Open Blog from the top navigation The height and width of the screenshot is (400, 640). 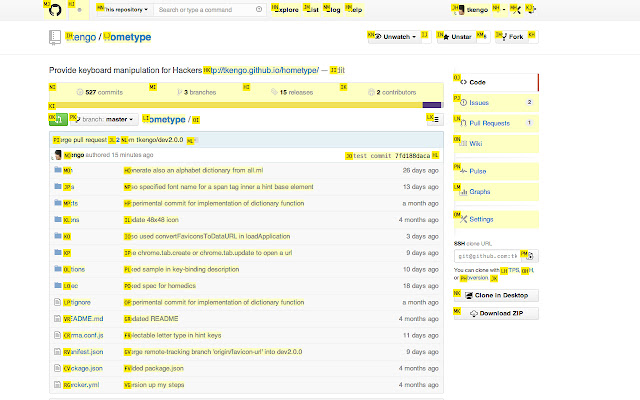[332, 10]
